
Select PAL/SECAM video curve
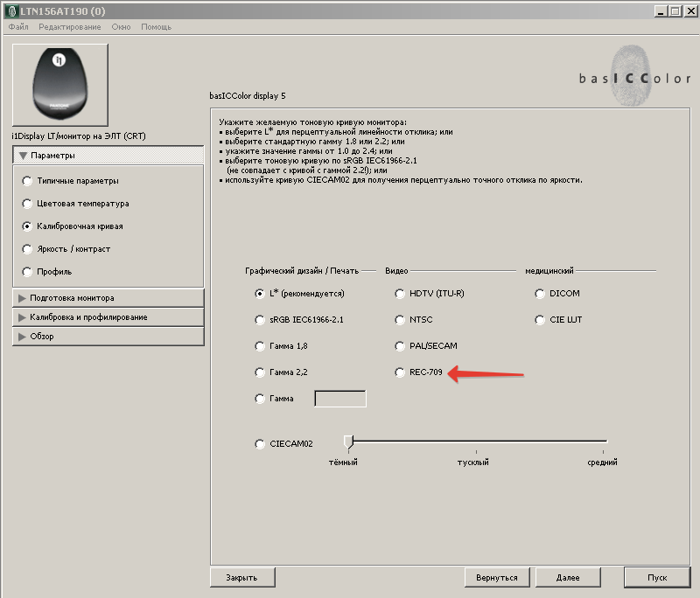[400, 346]
